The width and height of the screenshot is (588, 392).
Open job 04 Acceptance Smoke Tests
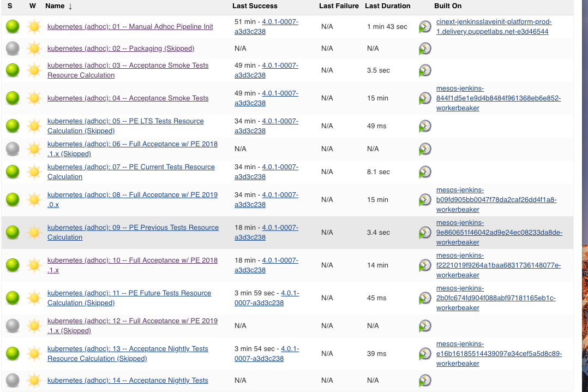[128, 98]
